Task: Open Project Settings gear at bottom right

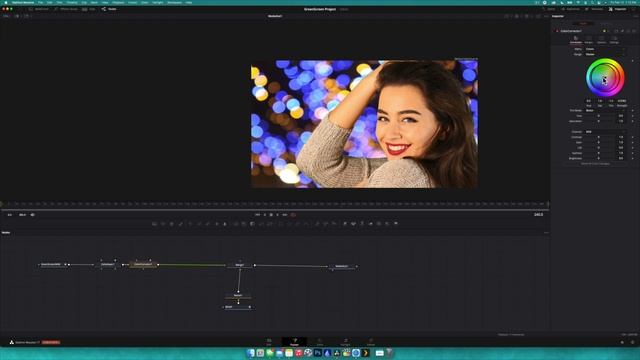Action: 633,342
